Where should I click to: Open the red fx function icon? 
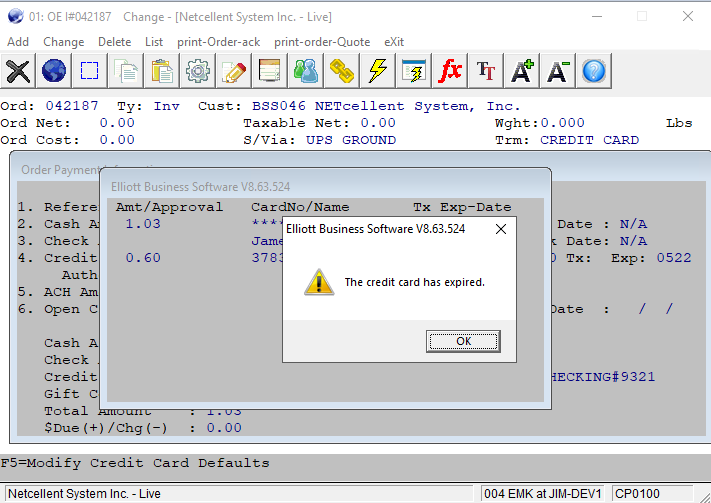450,71
